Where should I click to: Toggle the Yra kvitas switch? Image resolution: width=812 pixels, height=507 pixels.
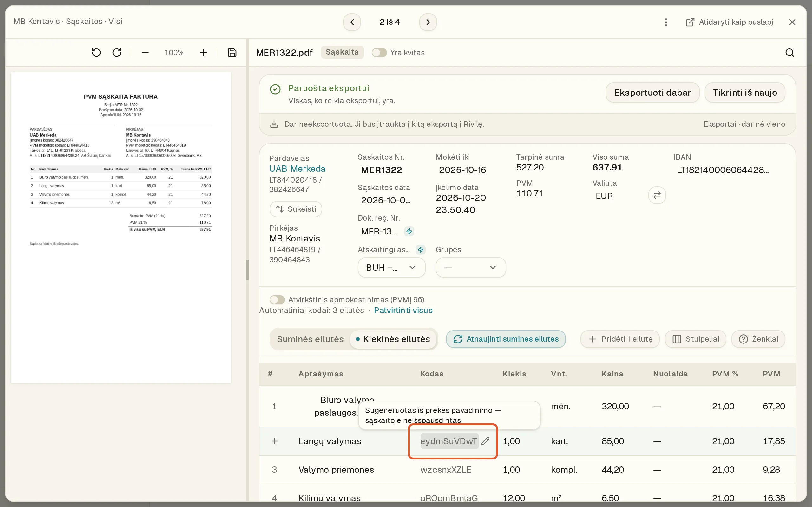[379, 53]
